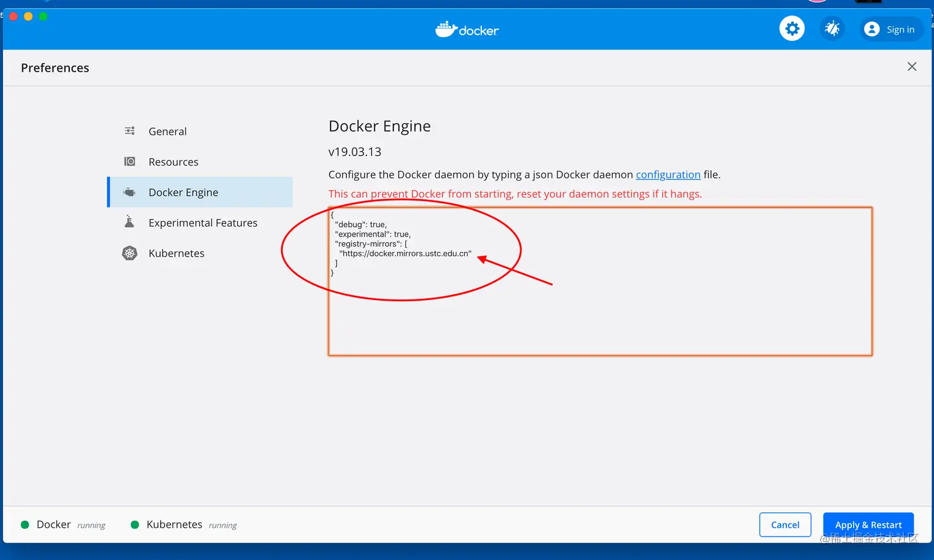Click the green Kubernetes status dot

135,525
